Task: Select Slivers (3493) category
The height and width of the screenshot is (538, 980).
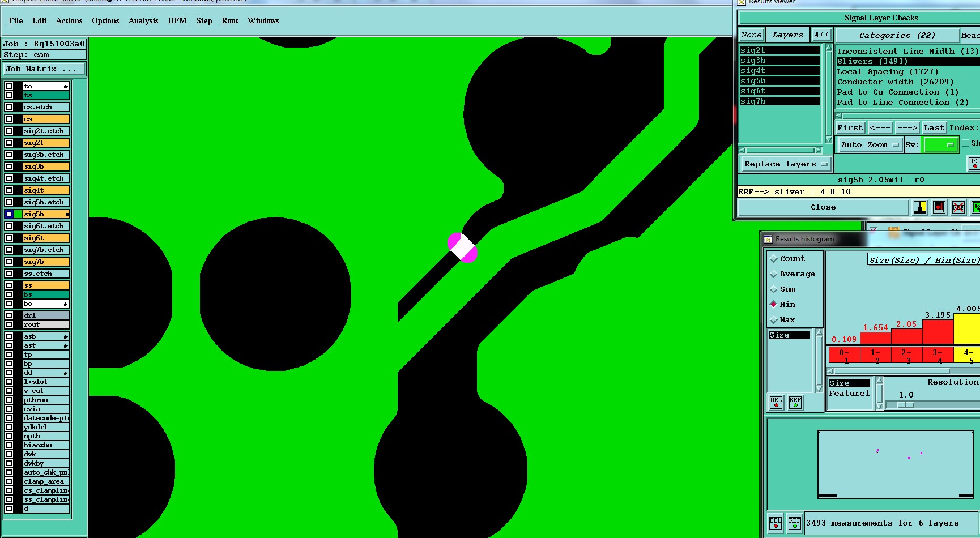Action: click(x=908, y=61)
